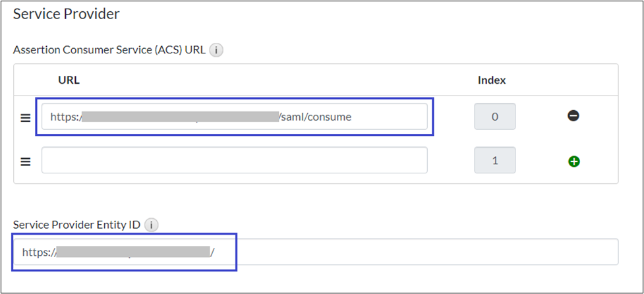The height and width of the screenshot is (294, 644).
Task: Click the "Index" column header
Action: pyautogui.click(x=492, y=80)
